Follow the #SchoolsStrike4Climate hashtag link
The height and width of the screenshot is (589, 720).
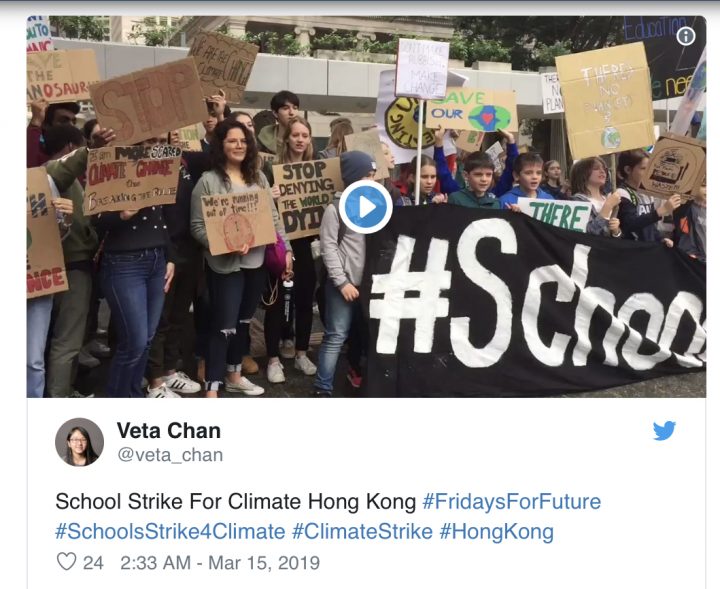point(168,531)
